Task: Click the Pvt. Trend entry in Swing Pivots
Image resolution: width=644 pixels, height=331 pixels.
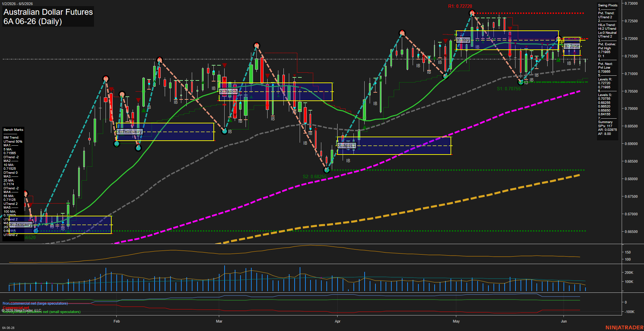Action: point(606,13)
